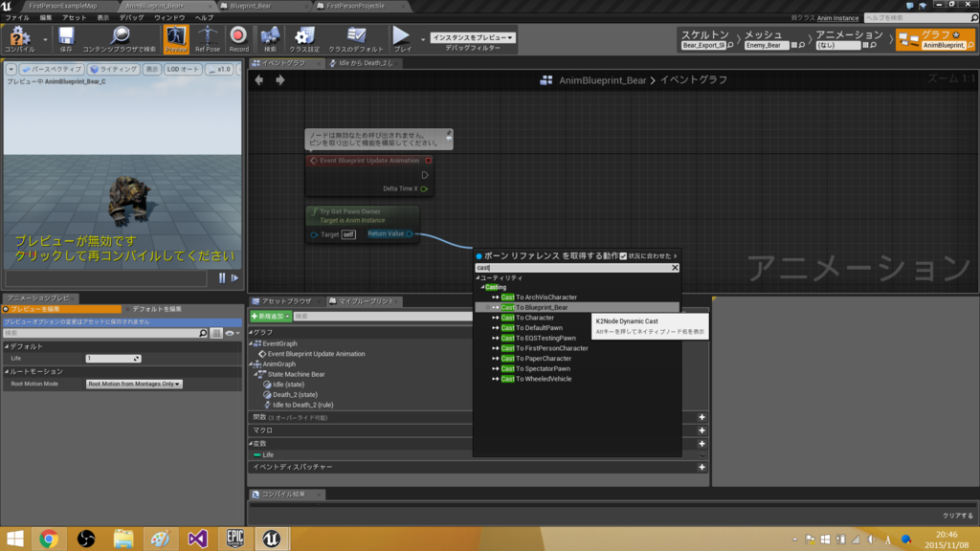Image resolution: width=980 pixels, height=551 pixels.
Task: Open Class Settings toolbar icon
Action: [x=304, y=38]
